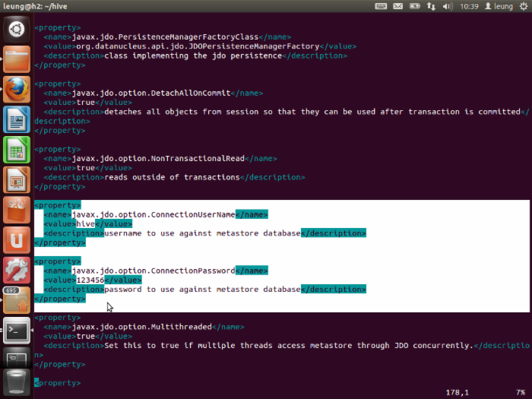
Task: Open the mail messaging indicator
Action: click(x=397, y=6)
